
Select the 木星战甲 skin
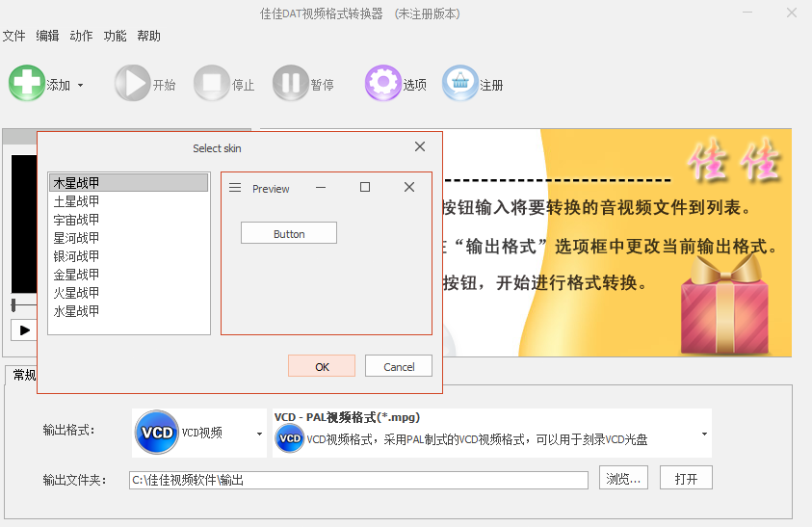pos(128,183)
